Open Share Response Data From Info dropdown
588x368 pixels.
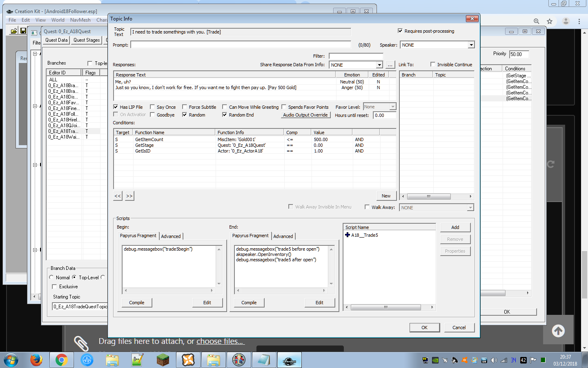point(379,65)
